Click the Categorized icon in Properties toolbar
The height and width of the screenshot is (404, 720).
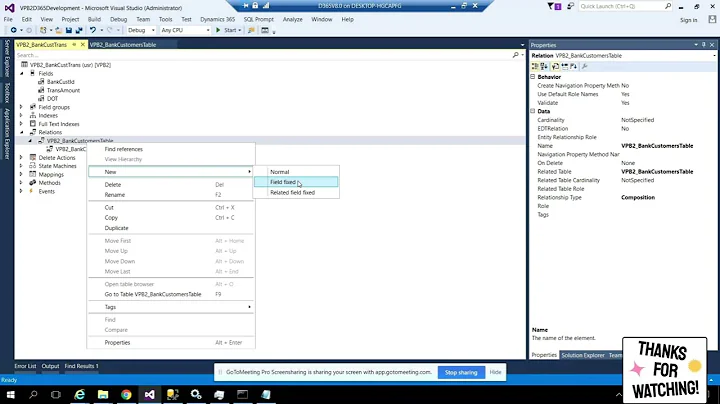tap(535, 67)
